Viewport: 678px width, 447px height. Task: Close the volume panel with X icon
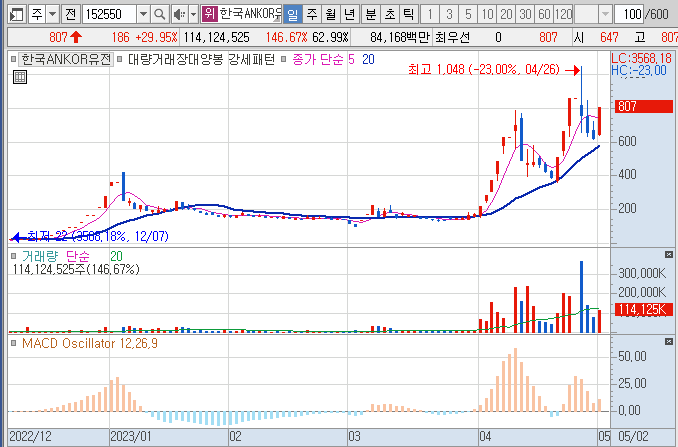coord(669,255)
